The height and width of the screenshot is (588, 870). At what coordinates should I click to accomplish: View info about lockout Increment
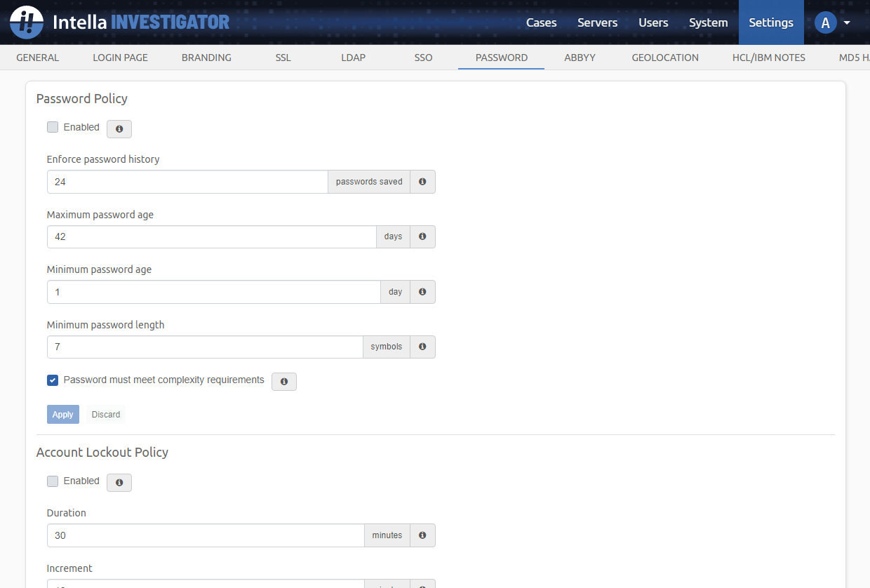(422, 584)
